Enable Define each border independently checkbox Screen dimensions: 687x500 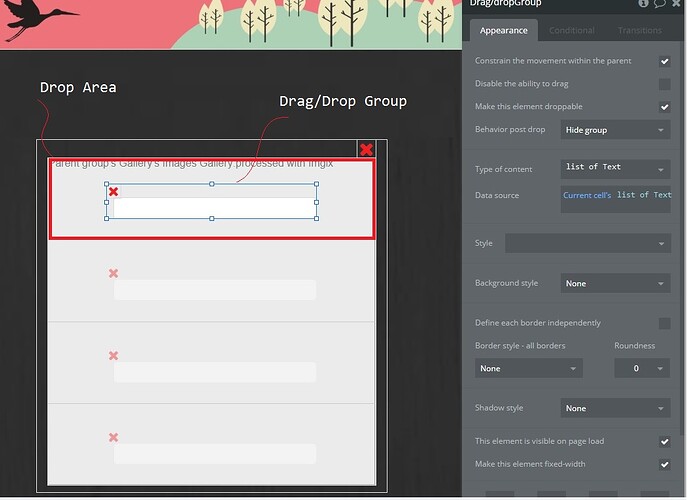(665, 323)
